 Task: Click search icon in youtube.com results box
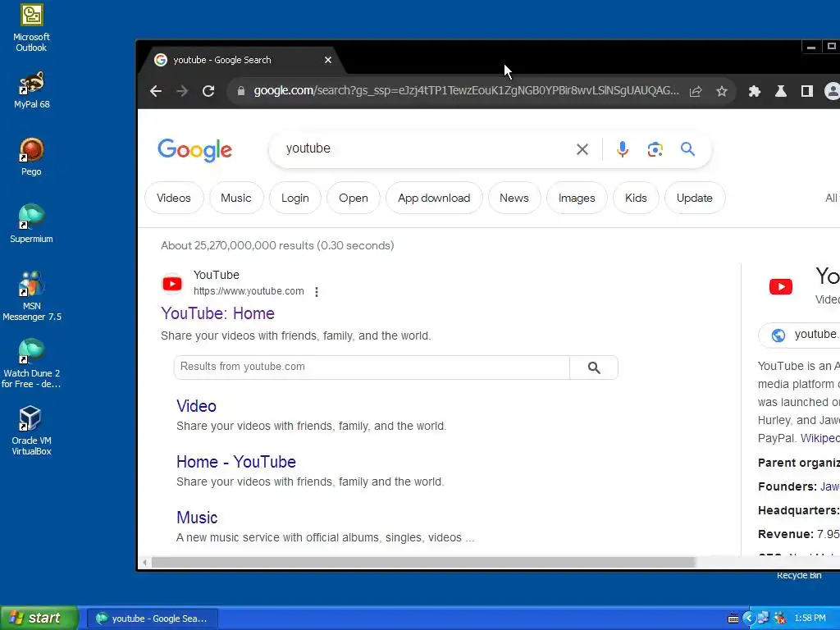594,367
